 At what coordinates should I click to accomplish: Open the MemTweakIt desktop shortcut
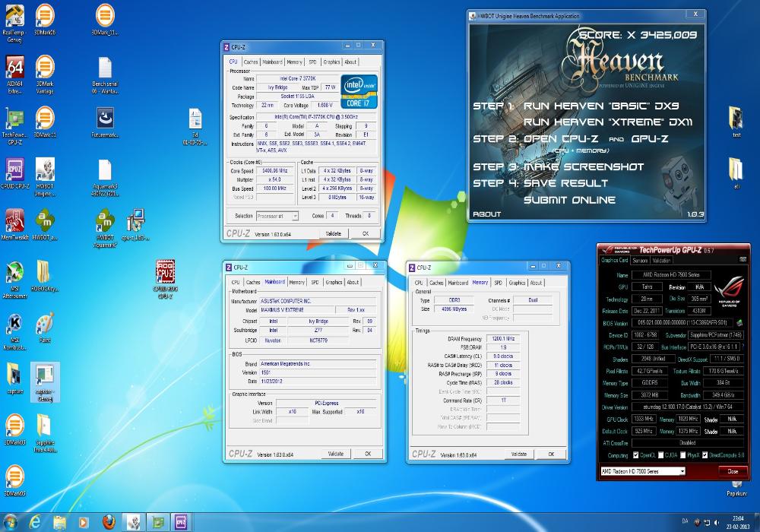tap(14, 224)
